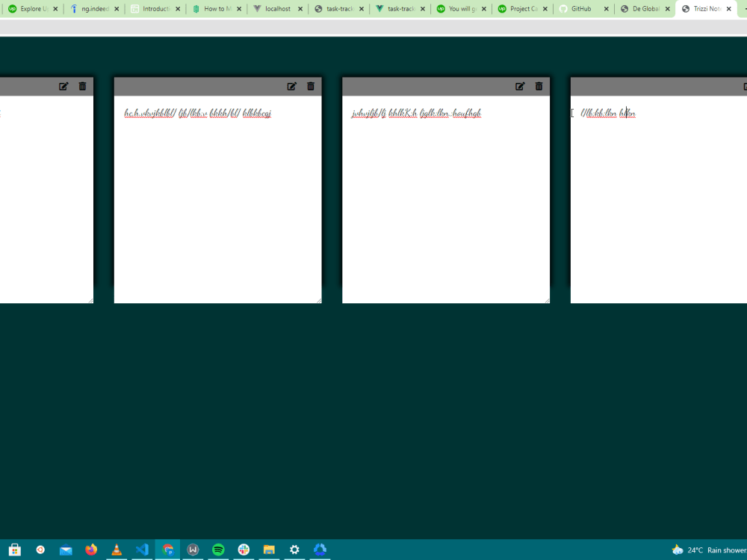Open the 'task-track' tab with globe icon
Screen dimensions: 747x560
pyautogui.click(x=340, y=8)
